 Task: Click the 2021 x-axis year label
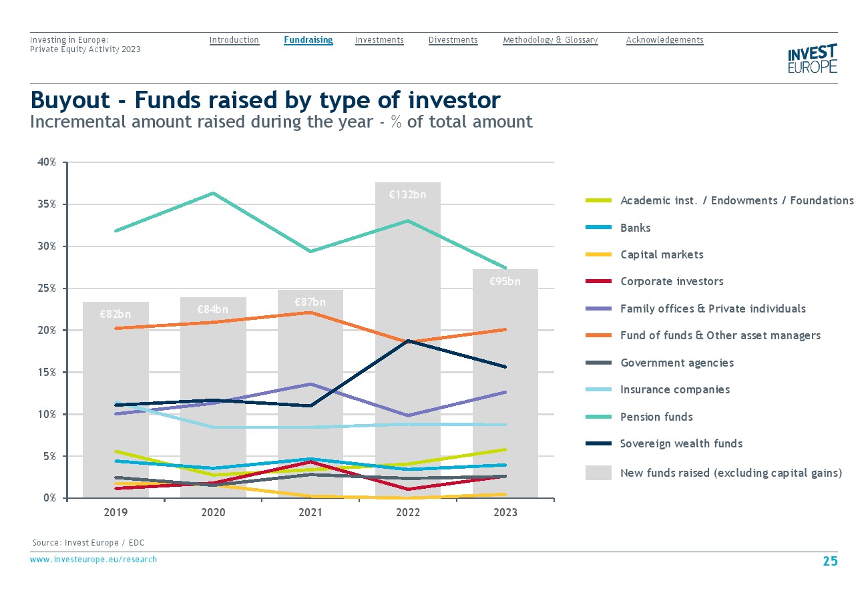point(310,513)
